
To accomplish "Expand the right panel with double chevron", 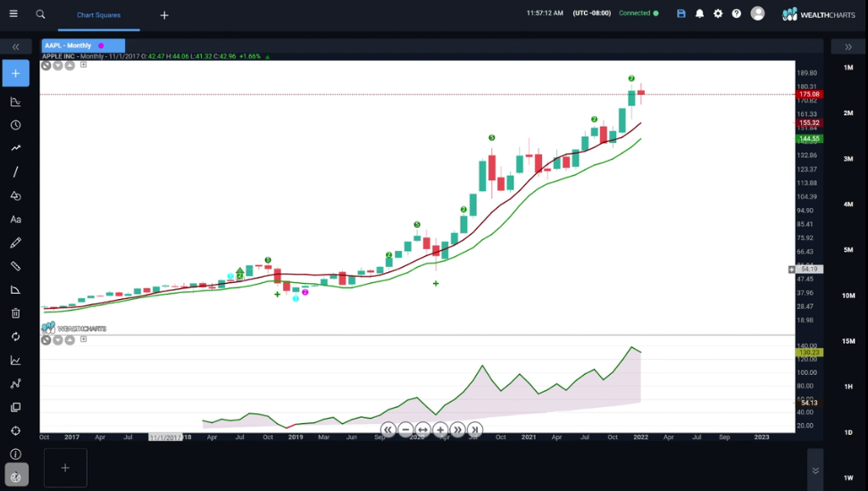I will (x=848, y=47).
